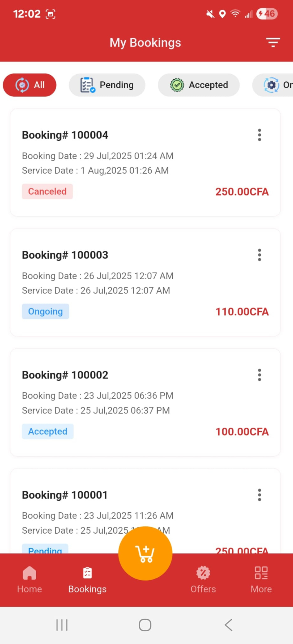Open options menu for Booking# 100004
The height and width of the screenshot is (644, 293).
tap(259, 135)
